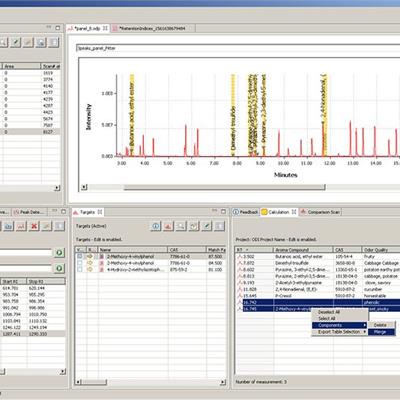Screen dimensions: 400x400
Task: Check the first 2-Methoxy-4-vinylphenol target checkbox
Action: (80, 256)
